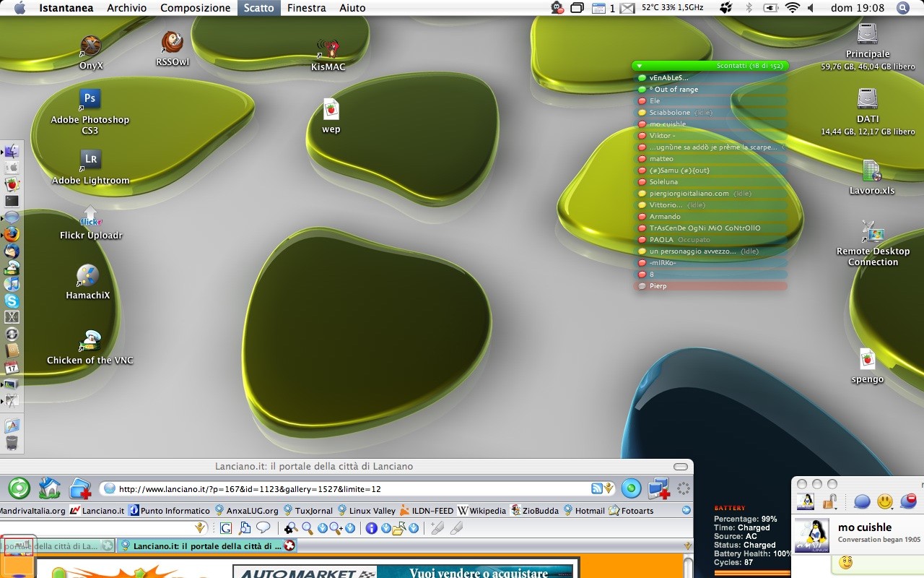The height and width of the screenshot is (578, 924).
Task: Click Thunderbird icon in the dock
Action: [12, 251]
